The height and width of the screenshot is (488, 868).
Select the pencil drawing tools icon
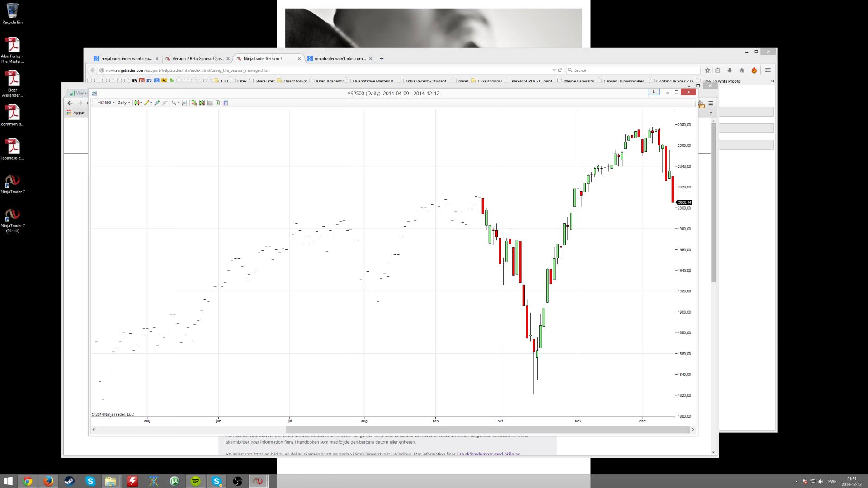(147, 103)
